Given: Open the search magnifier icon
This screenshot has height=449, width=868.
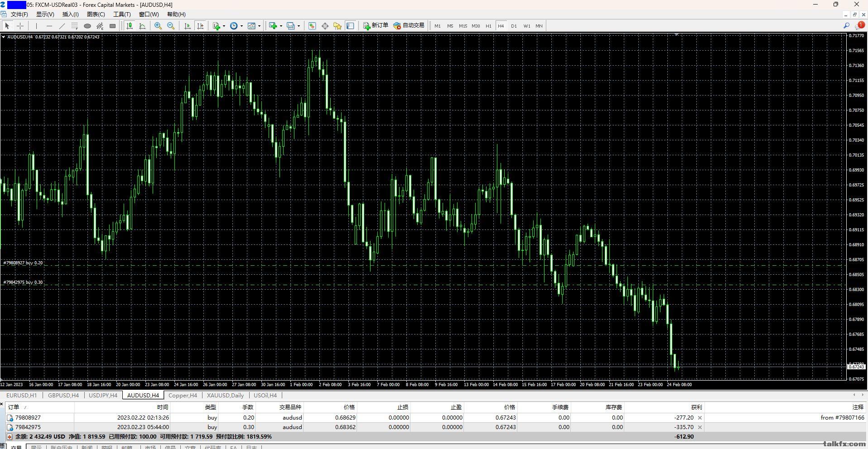Looking at the screenshot, I should (x=846, y=26).
